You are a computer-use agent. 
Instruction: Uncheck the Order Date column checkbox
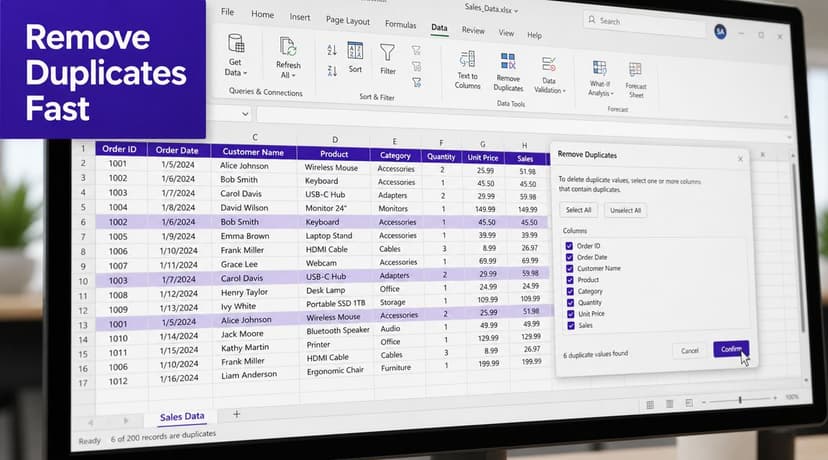569,257
